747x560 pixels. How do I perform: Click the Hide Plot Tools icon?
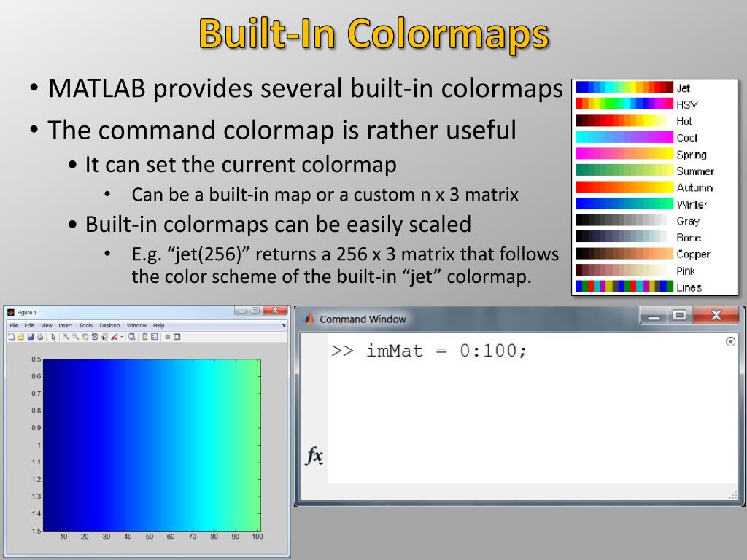168,337
